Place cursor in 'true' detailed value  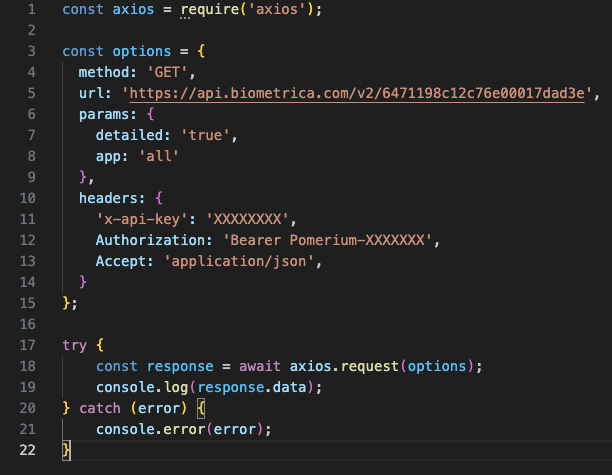point(205,135)
